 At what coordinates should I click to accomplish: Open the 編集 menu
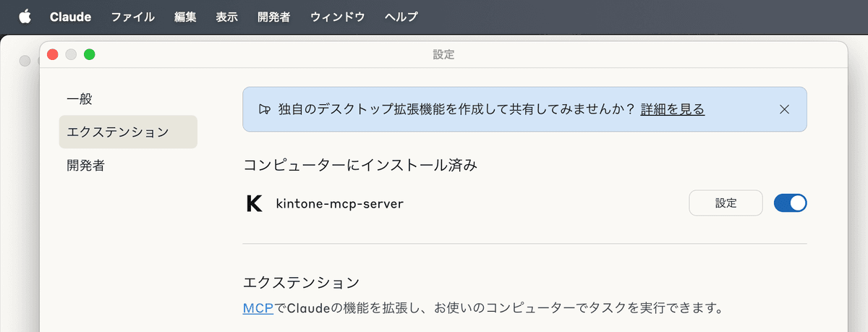click(185, 17)
